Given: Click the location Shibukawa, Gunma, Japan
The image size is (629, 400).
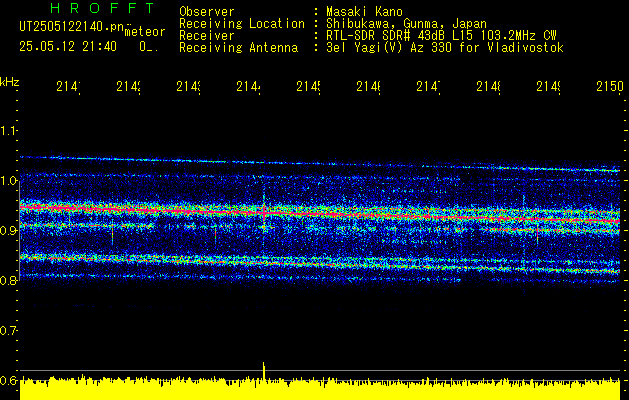Looking at the screenshot, I should click(x=406, y=24).
